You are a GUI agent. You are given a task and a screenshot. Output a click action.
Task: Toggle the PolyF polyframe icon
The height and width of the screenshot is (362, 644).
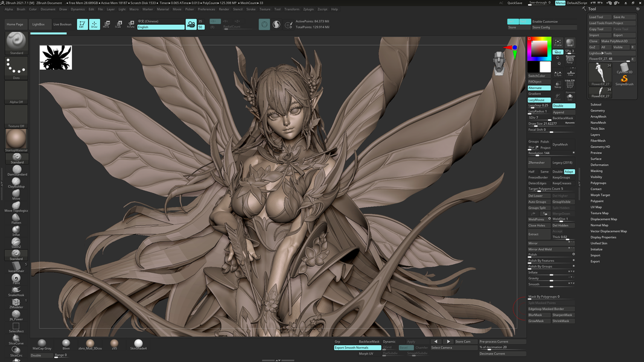click(570, 84)
